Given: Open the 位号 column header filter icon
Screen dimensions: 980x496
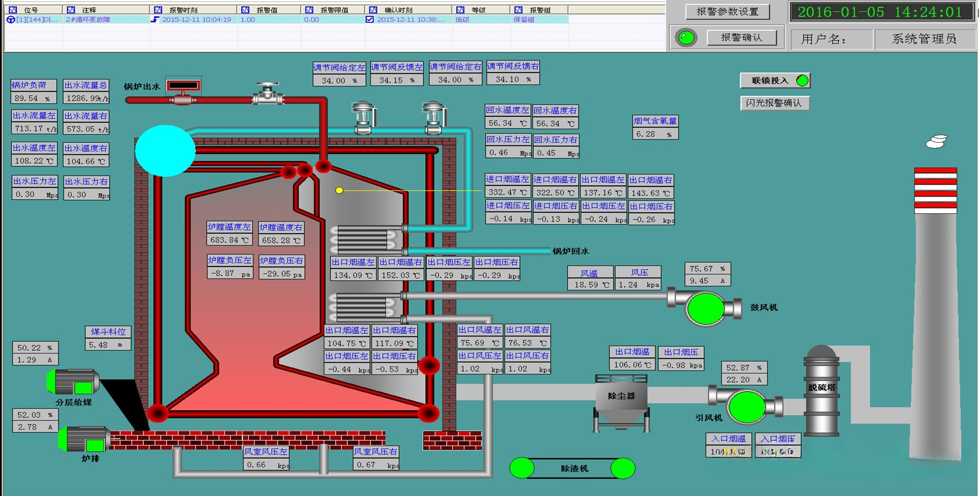Looking at the screenshot, I should (x=13, y=9).
